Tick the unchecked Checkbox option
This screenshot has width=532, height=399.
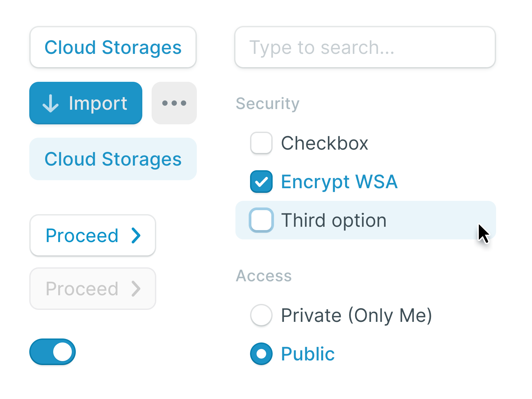pos(261,143)
